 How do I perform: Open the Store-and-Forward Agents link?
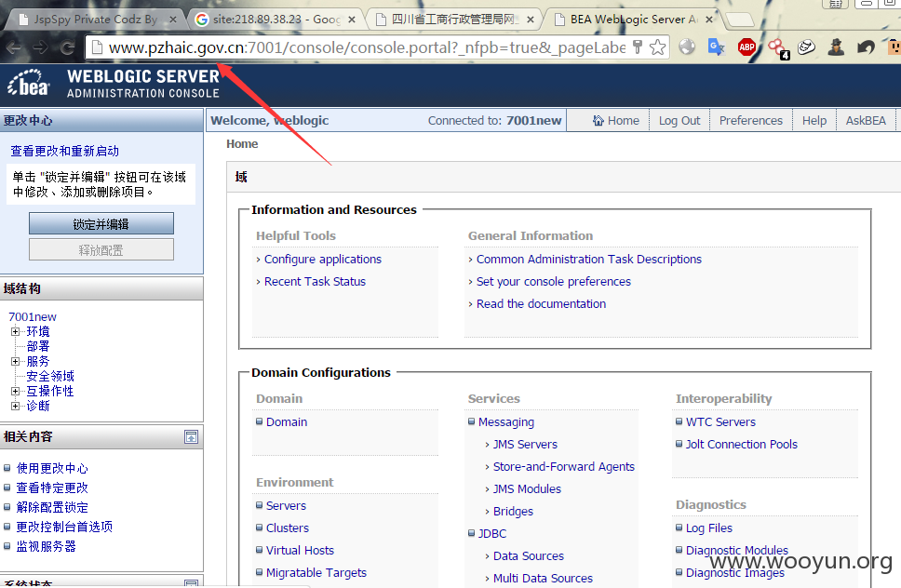click(x=564, y=467)
